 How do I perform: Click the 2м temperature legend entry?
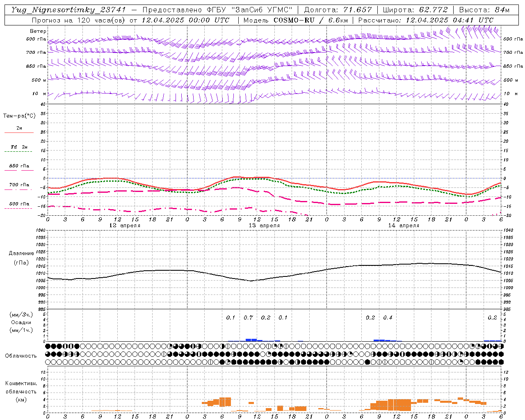pos(19,128)
